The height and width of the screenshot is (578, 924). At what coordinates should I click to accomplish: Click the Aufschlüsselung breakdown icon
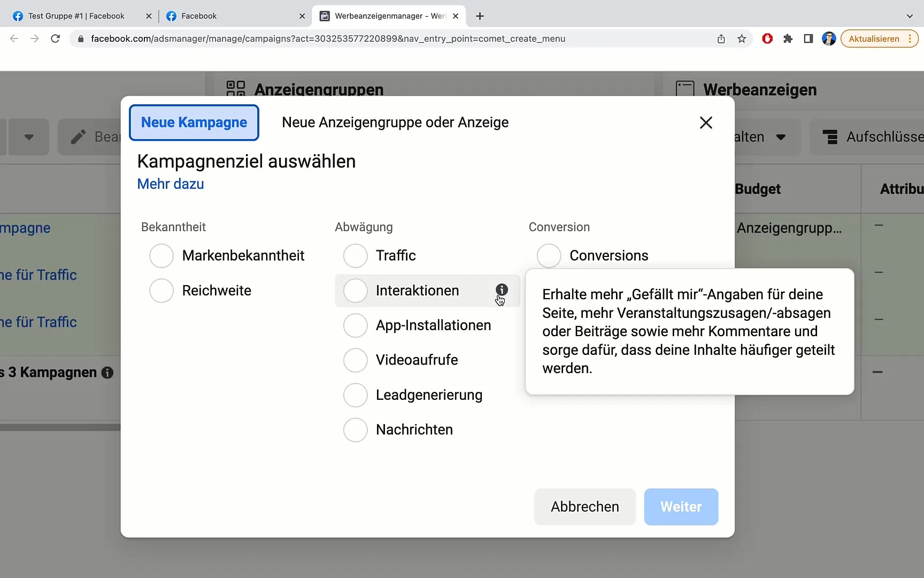click(x=830, y=137)
